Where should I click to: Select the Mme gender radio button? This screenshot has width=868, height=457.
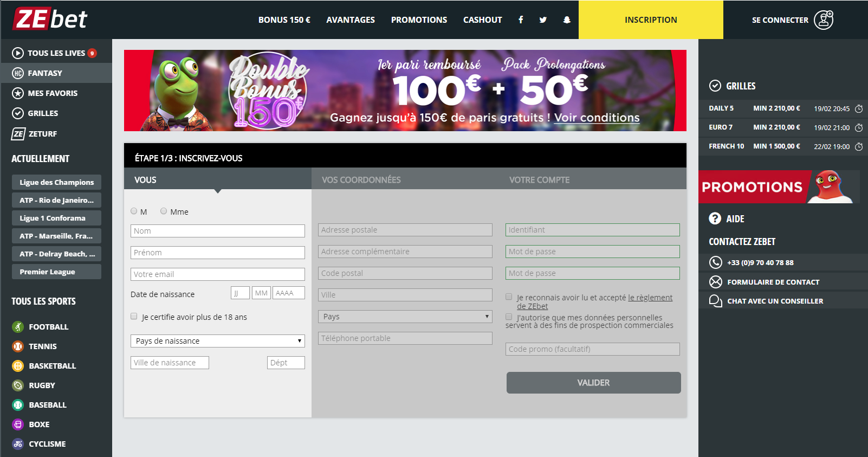(164, 211)
